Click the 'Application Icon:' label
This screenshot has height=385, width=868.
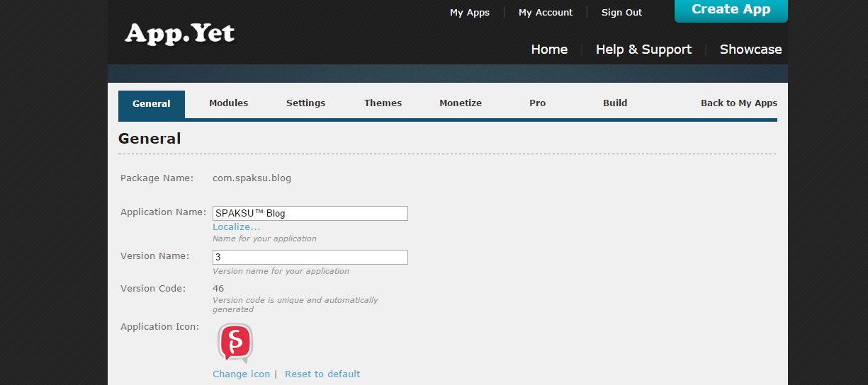tap(160, 326)
